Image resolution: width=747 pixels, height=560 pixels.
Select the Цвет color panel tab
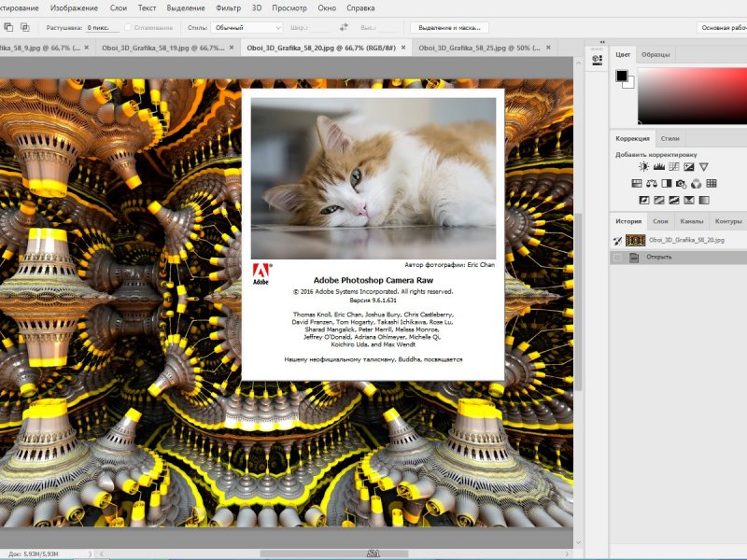tap(623, 54)
